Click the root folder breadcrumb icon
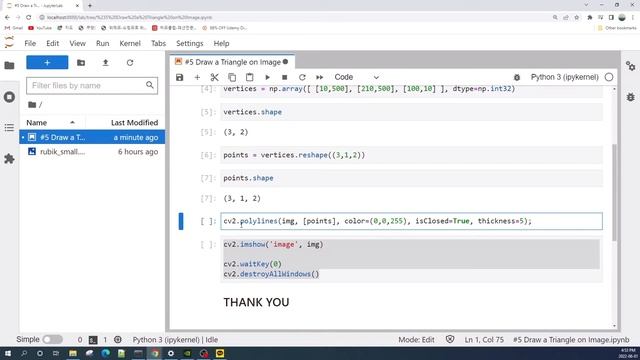Viewport: 640px width, 360px height. tap(32, 105)
